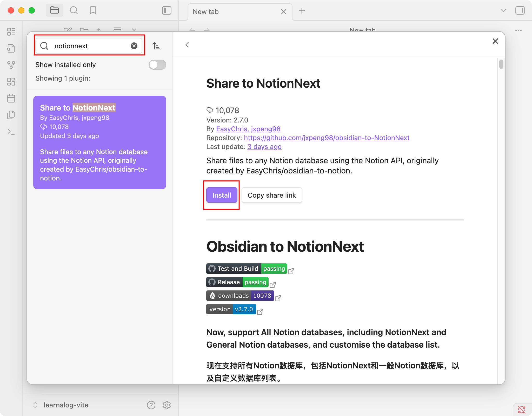Open plugin sort order dropdown
Screen dimensions: 532x416
tap(156, 46)
